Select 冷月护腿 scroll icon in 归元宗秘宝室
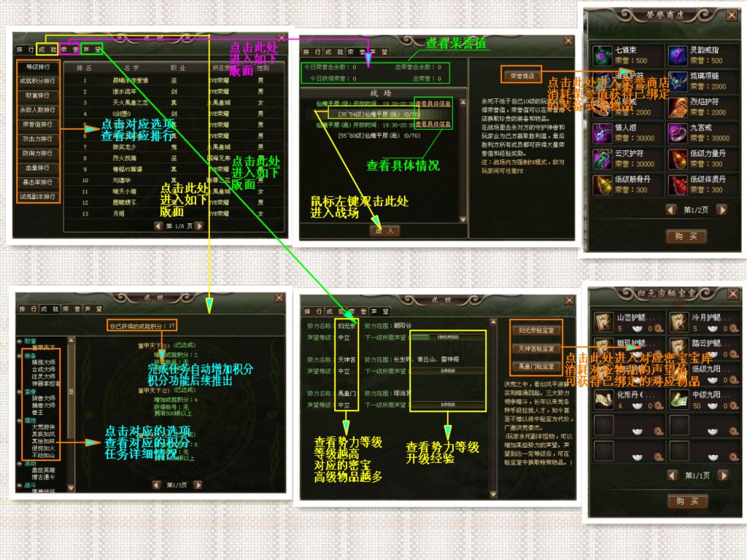The height and width of the screenshot is (560, 747). (x=679, y=322)
